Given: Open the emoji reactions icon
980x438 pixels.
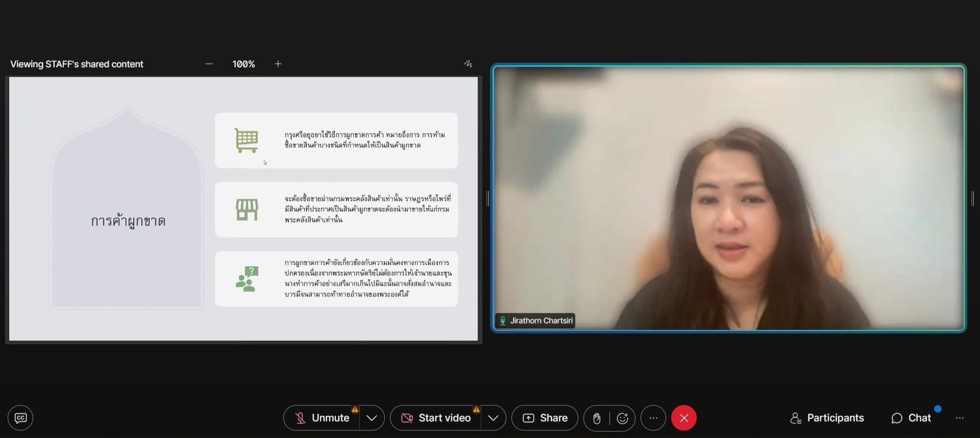Looking at the screenshot, I should coord(622,418).
